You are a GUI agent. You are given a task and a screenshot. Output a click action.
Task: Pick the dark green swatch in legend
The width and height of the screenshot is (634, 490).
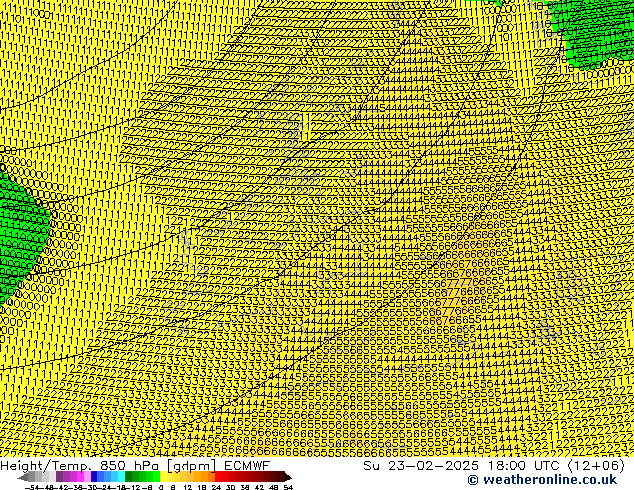click(x=129, y=476)
